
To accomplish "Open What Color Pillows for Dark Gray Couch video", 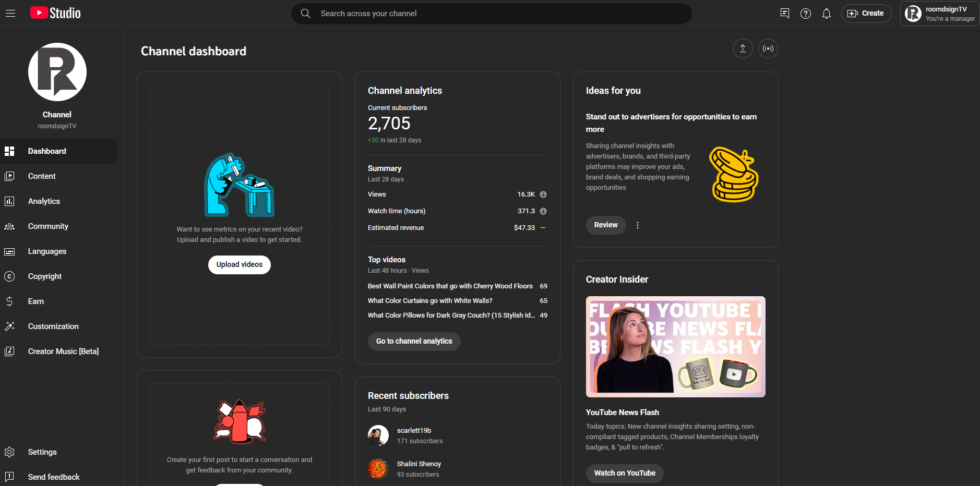I will pos(451,315).
